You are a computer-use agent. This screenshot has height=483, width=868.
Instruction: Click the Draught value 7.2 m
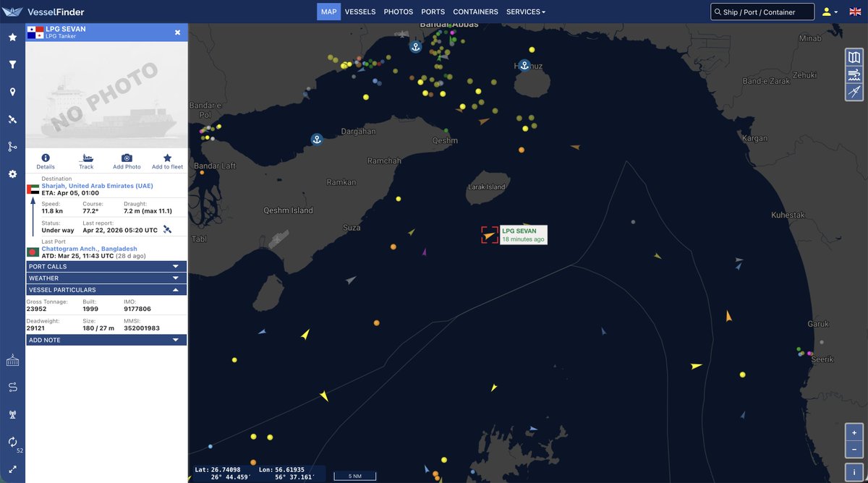(148, 211)
